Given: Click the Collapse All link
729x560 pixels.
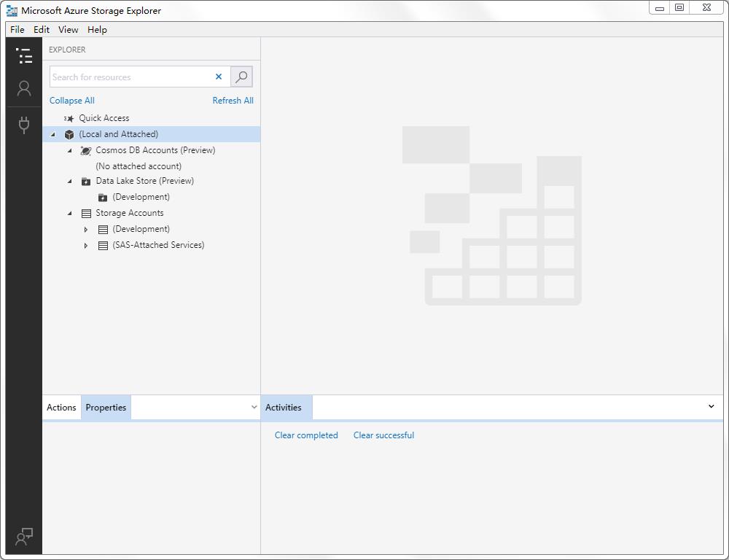Looking at the screenshot, I should [x=71, y=101].
